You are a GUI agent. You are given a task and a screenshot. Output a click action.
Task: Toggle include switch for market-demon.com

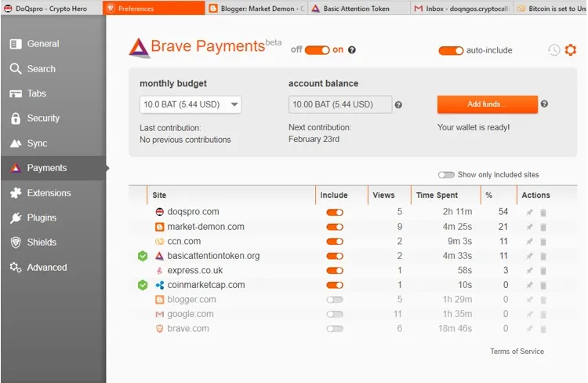(x=335, y=227)
